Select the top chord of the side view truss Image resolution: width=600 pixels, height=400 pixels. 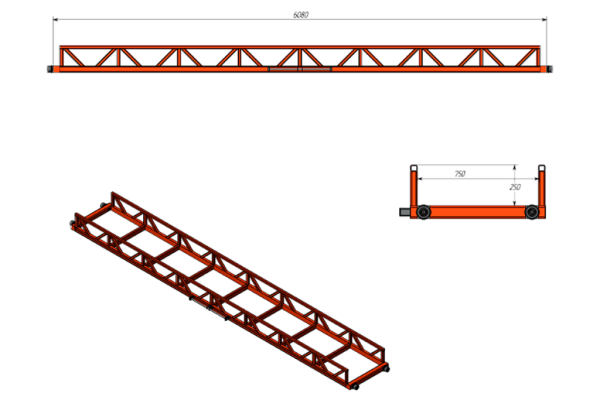300,47
